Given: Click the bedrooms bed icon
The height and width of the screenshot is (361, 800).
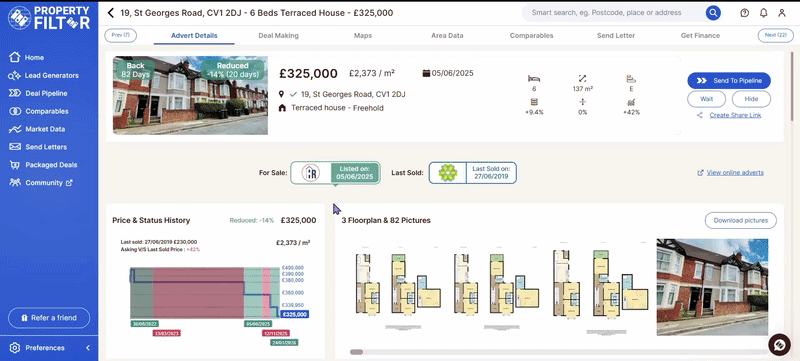Looking at the screenshot, I should (x=534, y=79).
